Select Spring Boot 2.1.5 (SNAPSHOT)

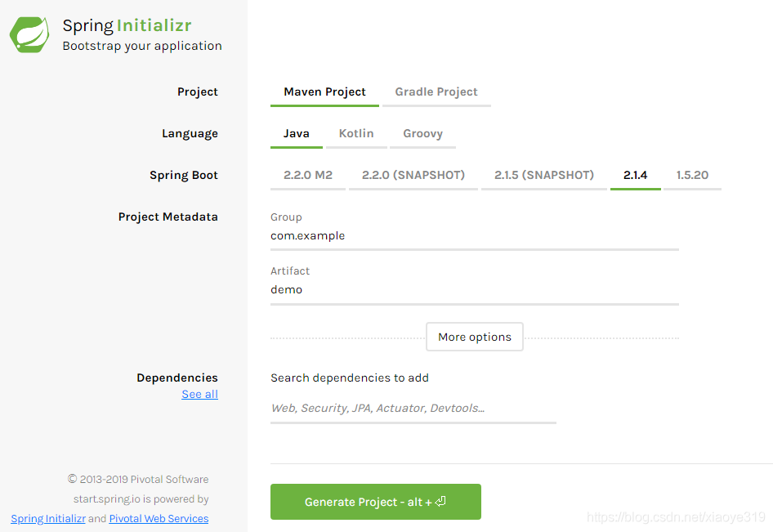544,176
